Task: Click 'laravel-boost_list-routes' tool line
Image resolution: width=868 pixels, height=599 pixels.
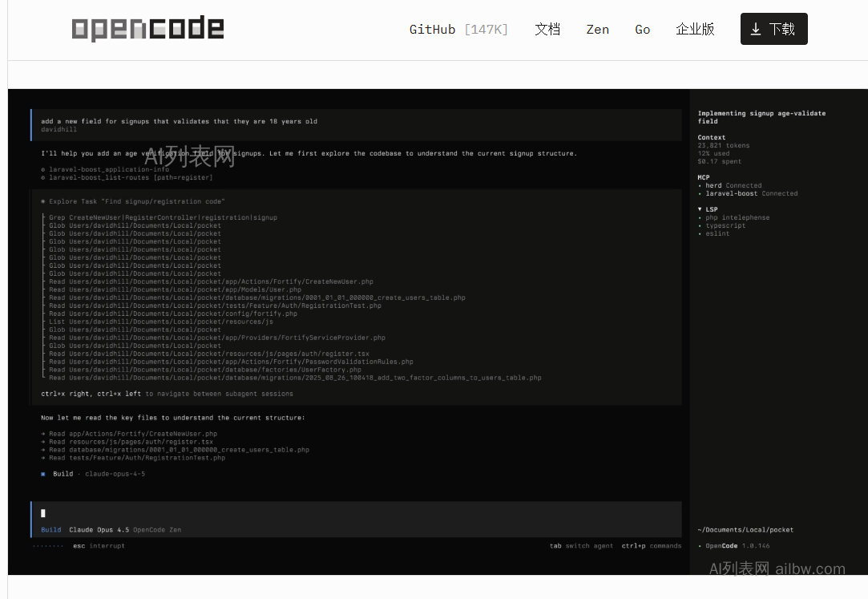Action: (127, 178)
